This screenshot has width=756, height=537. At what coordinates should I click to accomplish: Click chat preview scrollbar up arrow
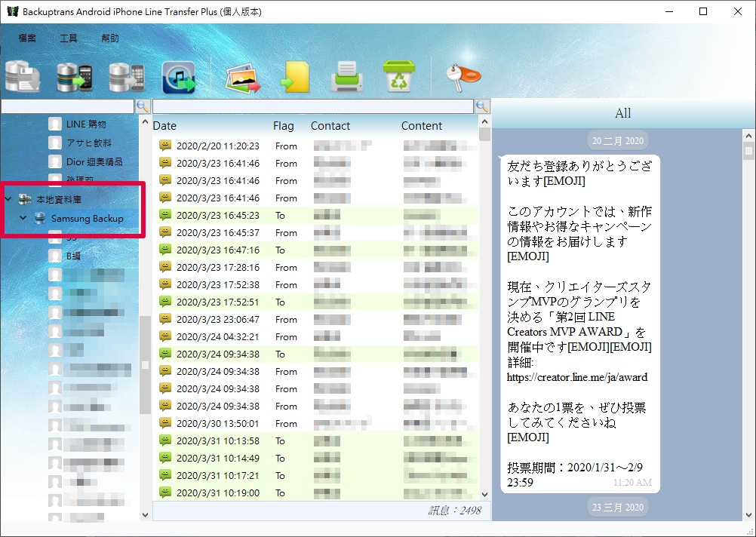pyautogui.click(x=748, y=137)
